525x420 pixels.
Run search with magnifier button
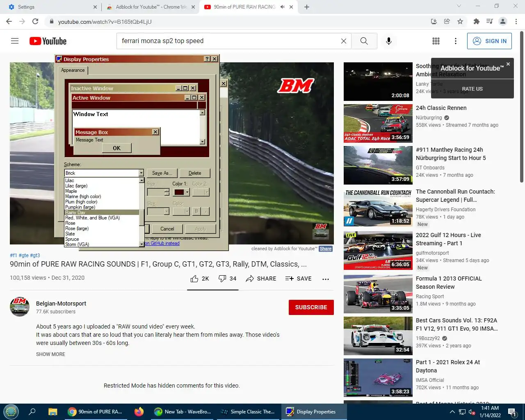pos(364,41)
